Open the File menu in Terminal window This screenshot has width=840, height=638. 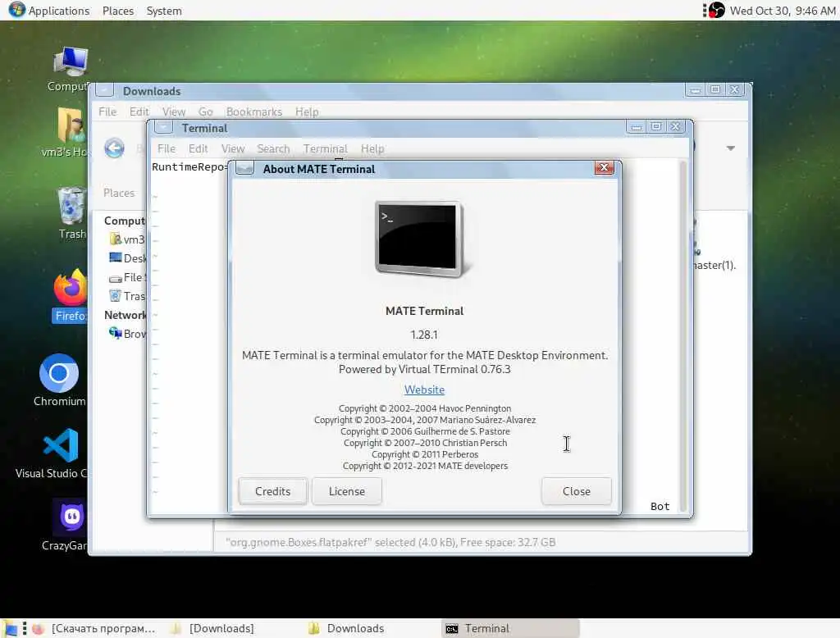tap(166, 148)
